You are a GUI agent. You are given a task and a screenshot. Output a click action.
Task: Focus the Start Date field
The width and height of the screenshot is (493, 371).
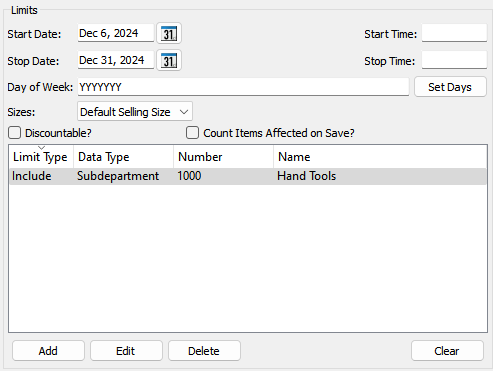116,33
